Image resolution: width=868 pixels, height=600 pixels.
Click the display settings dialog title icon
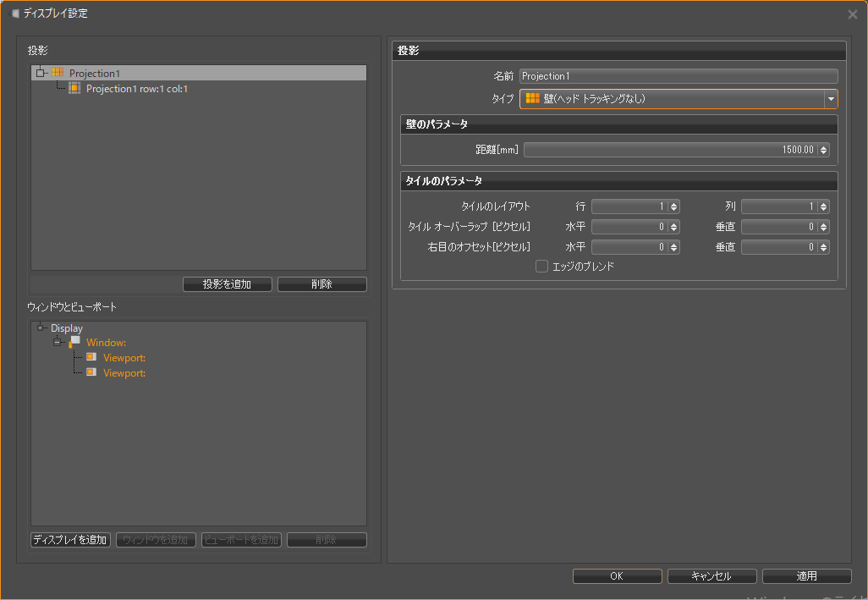point(15,14)
